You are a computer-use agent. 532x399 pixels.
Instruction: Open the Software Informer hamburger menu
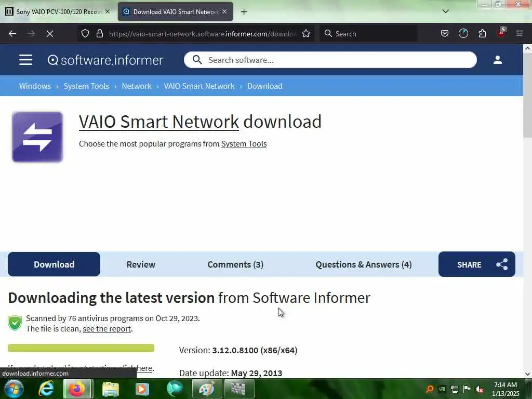(x=25, y=60)
